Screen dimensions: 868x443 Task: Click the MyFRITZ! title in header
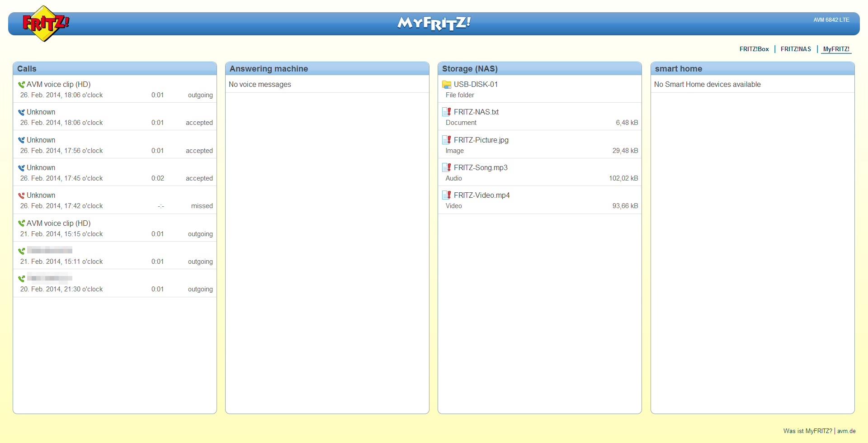pos(434,23)
